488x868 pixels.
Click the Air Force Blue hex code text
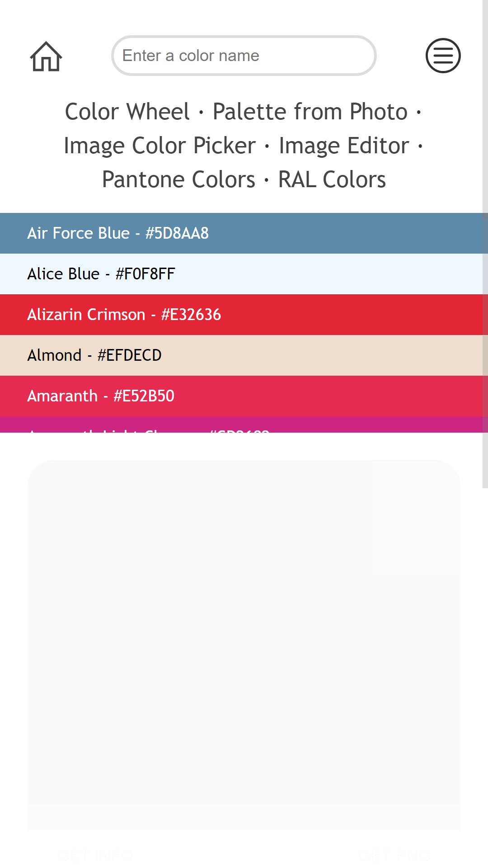(x=177, y=233)
